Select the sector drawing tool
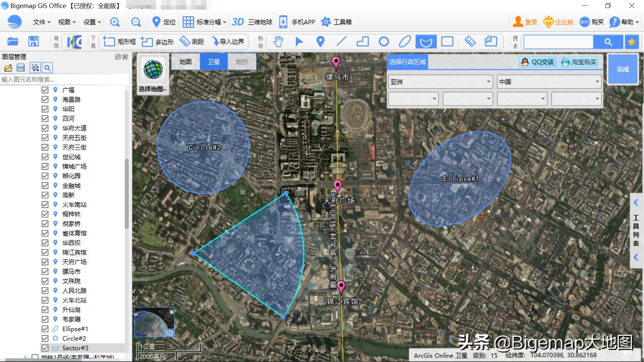 click(x=426, y=42)
